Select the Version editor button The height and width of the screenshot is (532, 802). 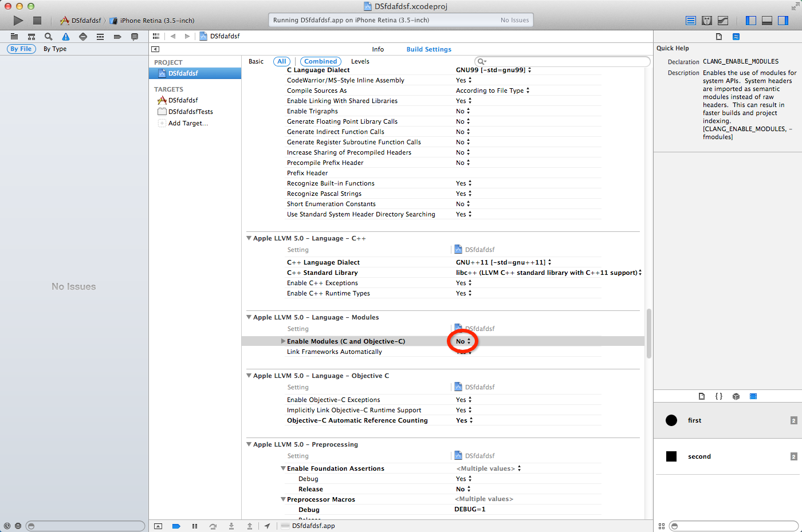[x=723, y=21]
